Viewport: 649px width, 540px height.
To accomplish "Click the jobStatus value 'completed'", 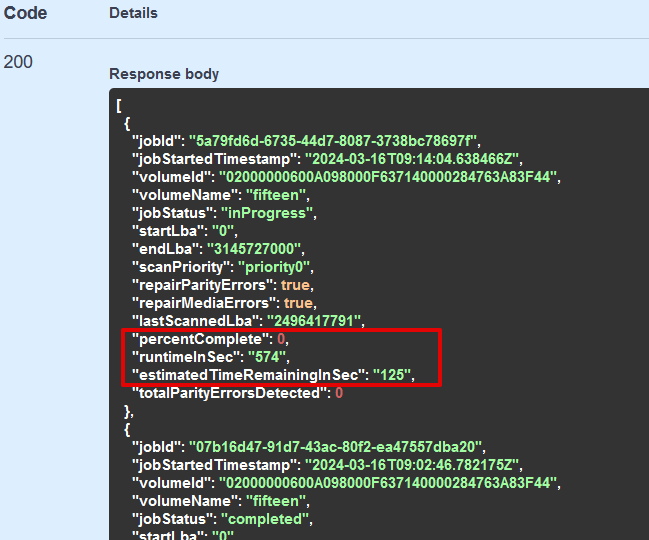I will (x=265, y=519).
